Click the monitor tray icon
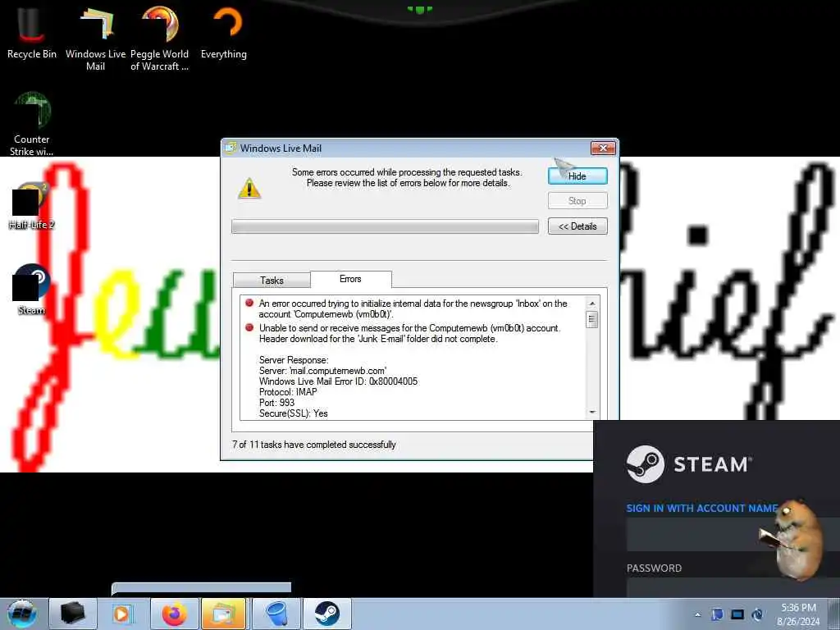 click(x=737, y=614)
